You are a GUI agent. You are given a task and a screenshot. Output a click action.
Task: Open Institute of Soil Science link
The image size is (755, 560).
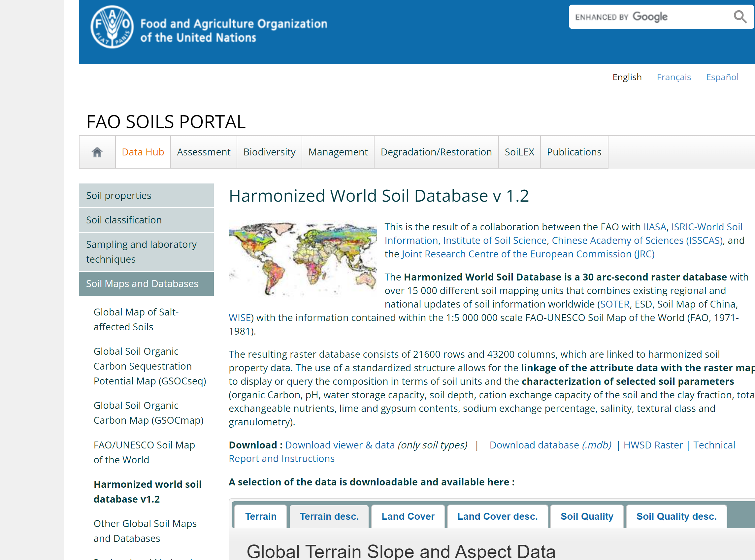(x=495, y=240)
